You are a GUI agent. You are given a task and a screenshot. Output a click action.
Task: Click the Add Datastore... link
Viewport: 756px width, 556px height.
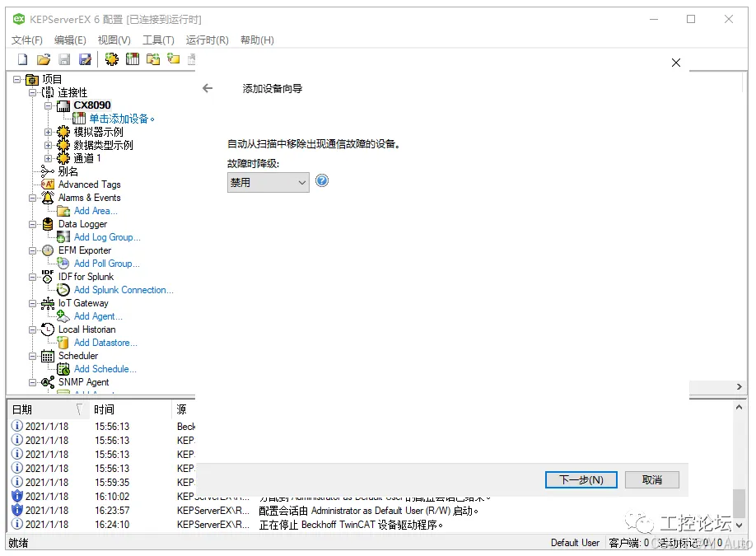105,343
